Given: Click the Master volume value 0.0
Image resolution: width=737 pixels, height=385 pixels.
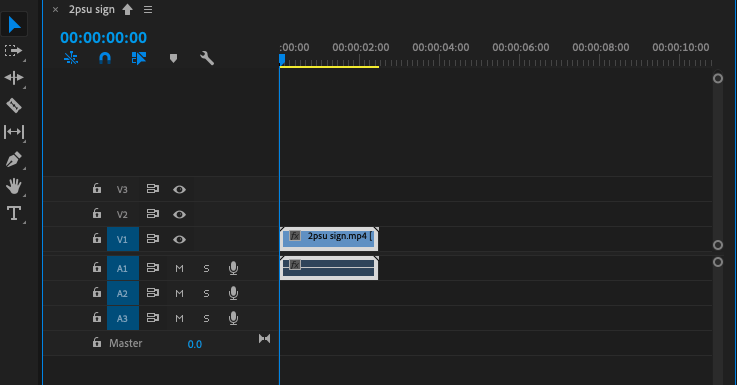Looking at the screenshot, I should coord(195,344).
